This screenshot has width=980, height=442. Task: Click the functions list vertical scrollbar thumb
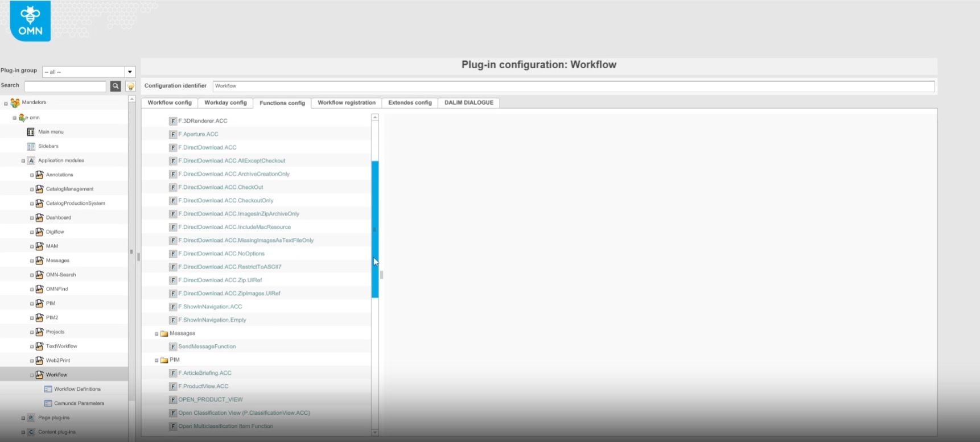[x=375, y=229]
